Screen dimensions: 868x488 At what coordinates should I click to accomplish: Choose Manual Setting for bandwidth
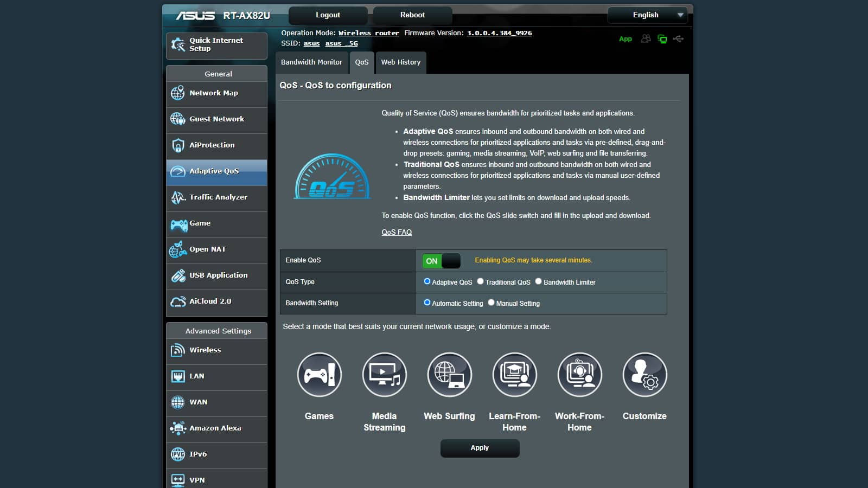click(x=491, y=303)
